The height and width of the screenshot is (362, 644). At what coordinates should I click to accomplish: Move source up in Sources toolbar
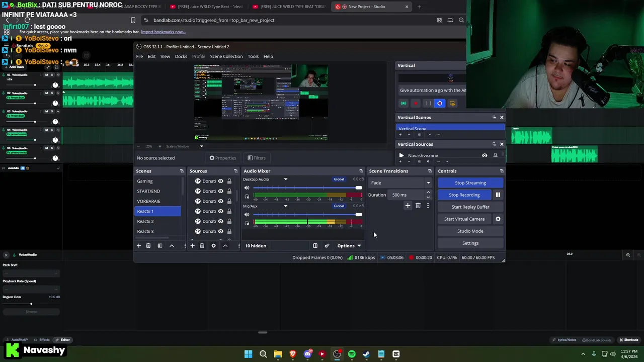pyautogui.click(x=225, y=246)
